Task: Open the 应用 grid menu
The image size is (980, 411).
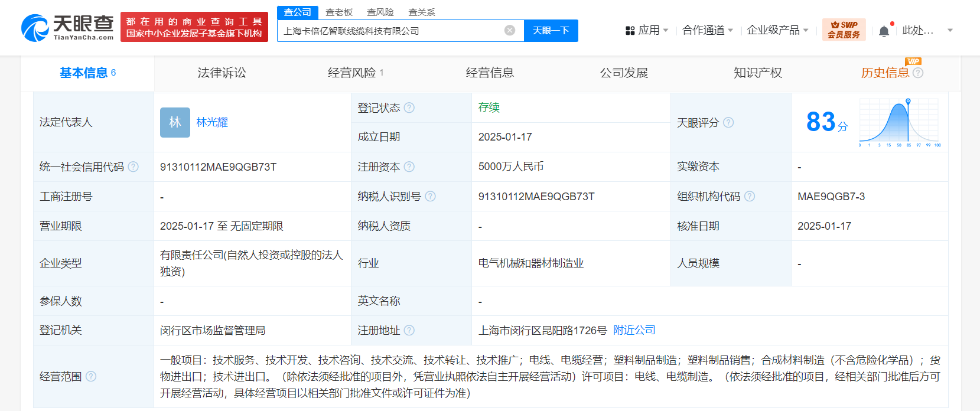Action: click(646, 30)
